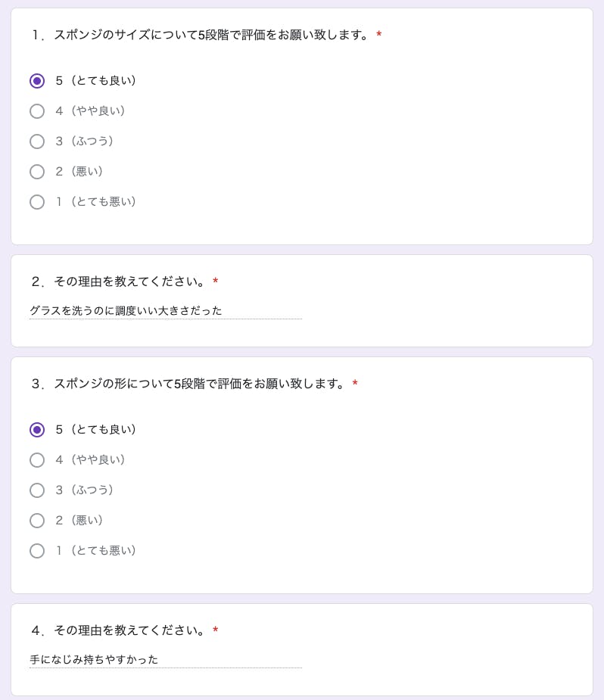Select 5 (とても良い) for sponge shape question

pyautogui.click(x=37, y=430)
